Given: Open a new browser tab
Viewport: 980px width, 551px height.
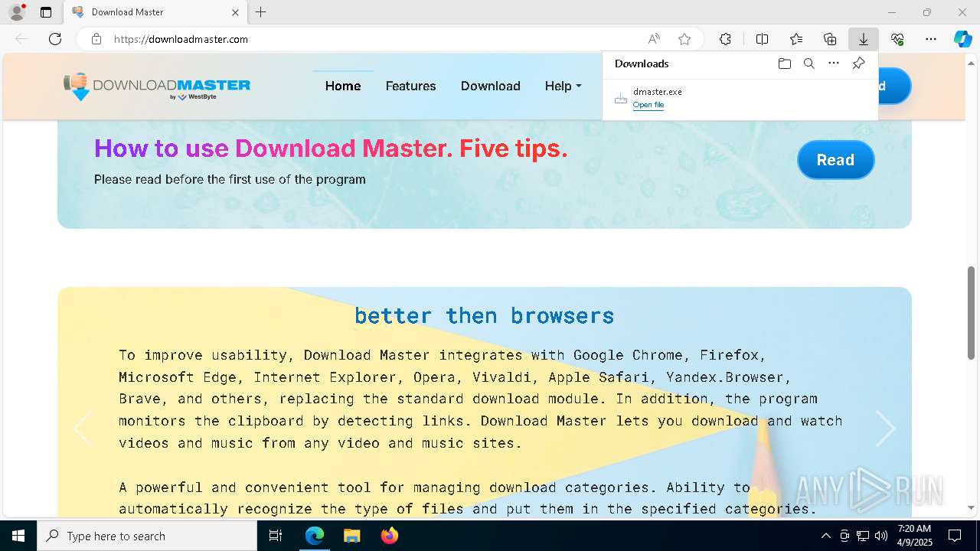Looking at the screenshot, I should (261, 12).
